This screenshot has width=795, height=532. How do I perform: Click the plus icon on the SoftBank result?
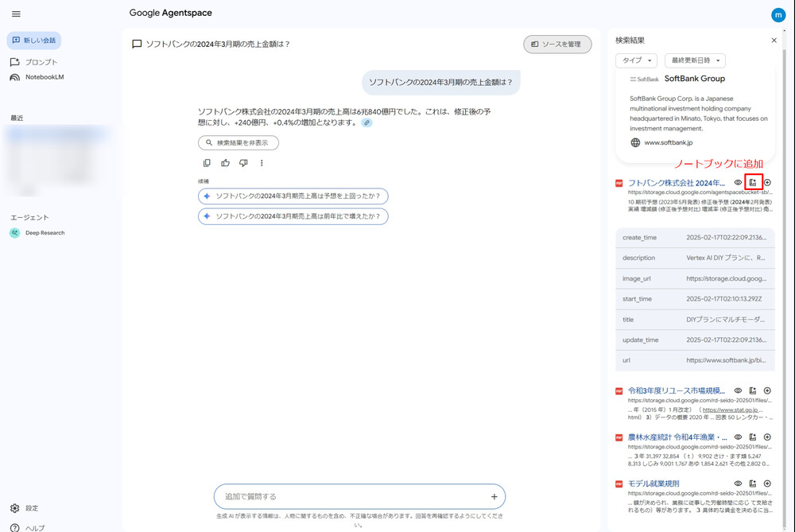(x=767, y=182)
